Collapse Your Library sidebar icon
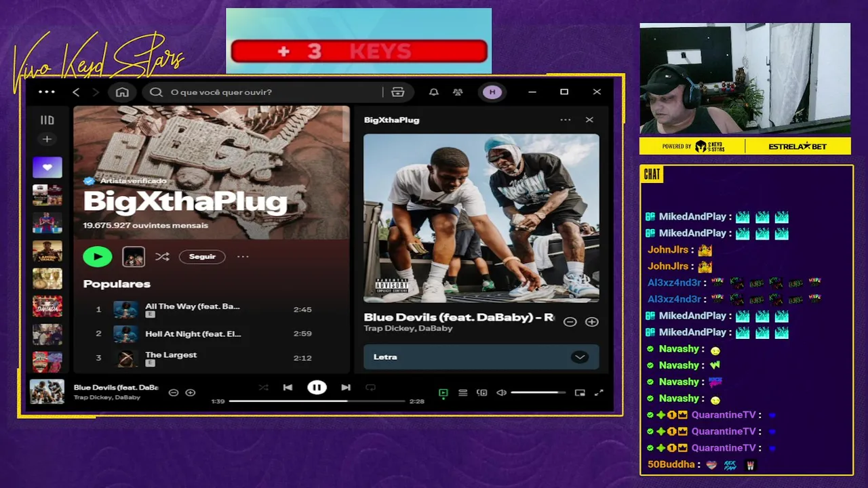The height and width of the screenshot is (488, 868). (x=47, y=120)
